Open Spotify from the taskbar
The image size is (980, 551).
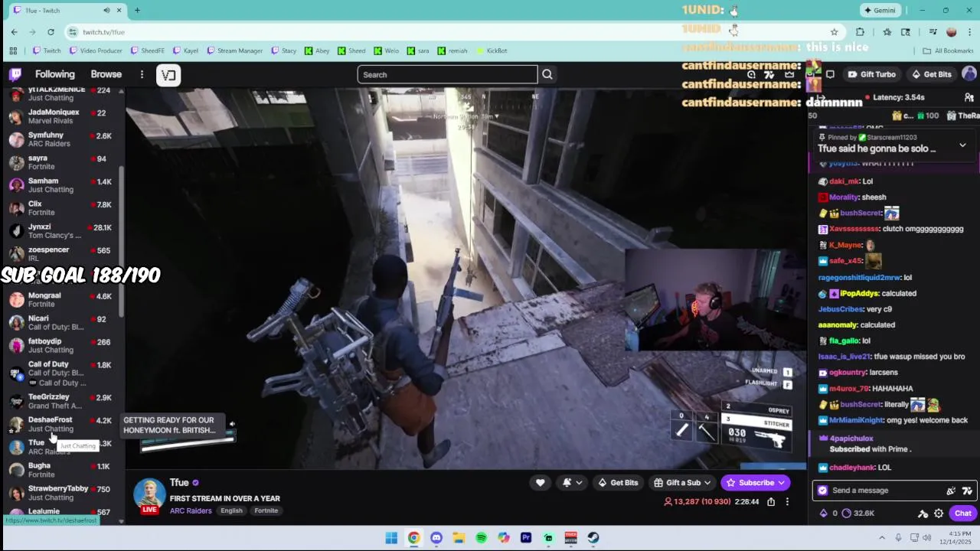(x=481, y=537)
